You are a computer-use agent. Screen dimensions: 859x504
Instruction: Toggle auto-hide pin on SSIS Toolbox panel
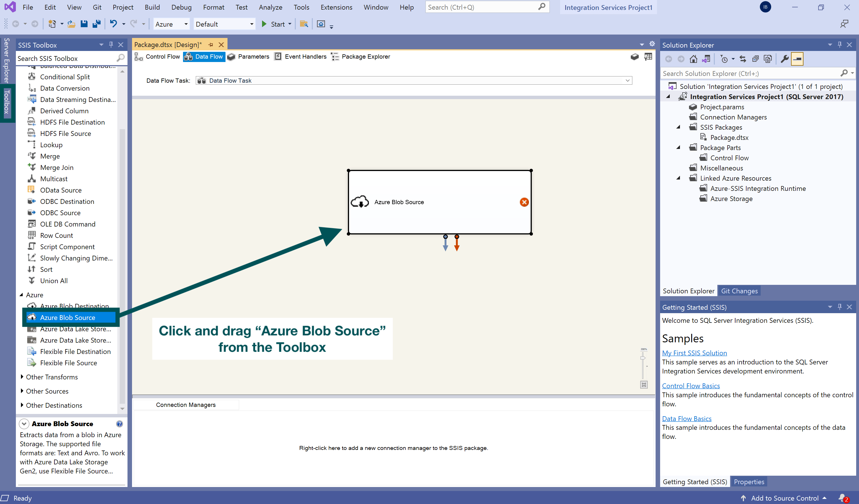coord(111,45)
